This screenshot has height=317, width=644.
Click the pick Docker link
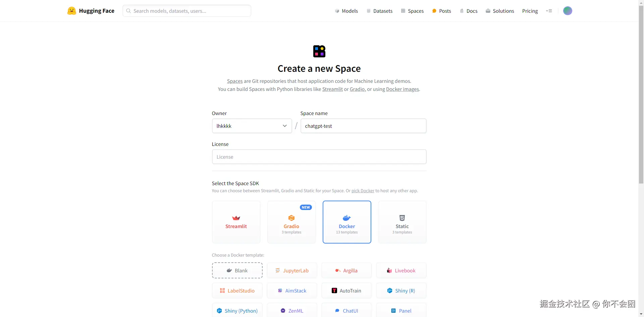pyautogui.click(x=363, y=191)
